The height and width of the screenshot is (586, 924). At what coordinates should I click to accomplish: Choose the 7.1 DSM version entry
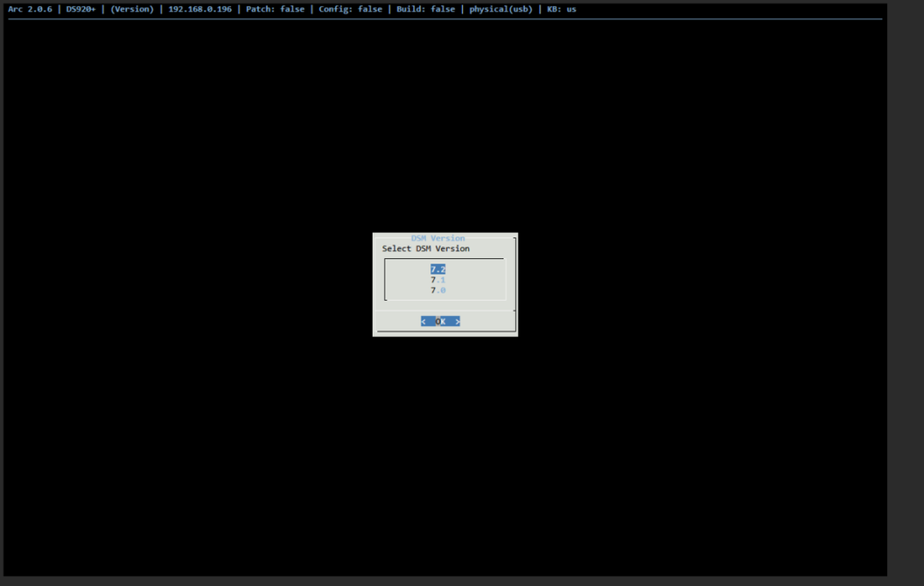(438, 280)
